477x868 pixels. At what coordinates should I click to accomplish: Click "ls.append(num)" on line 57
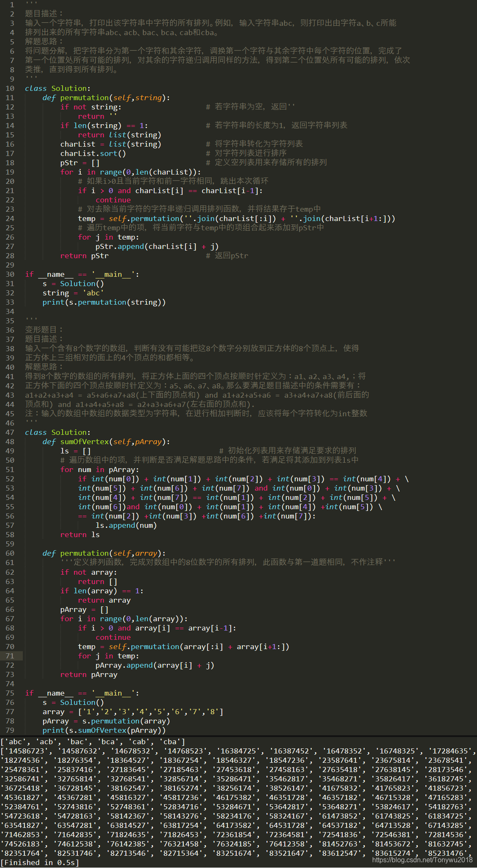(x=126, y=525)
